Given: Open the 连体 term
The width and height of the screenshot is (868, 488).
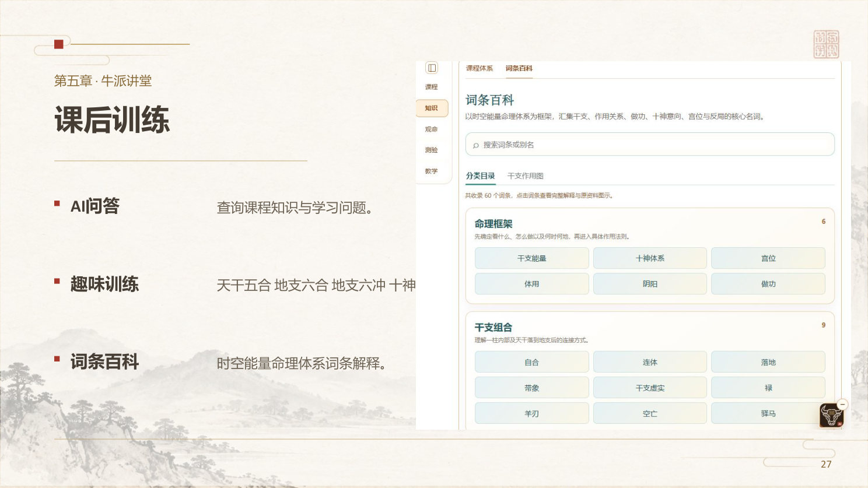Looking at the screenshot, I should pos(650,362).
